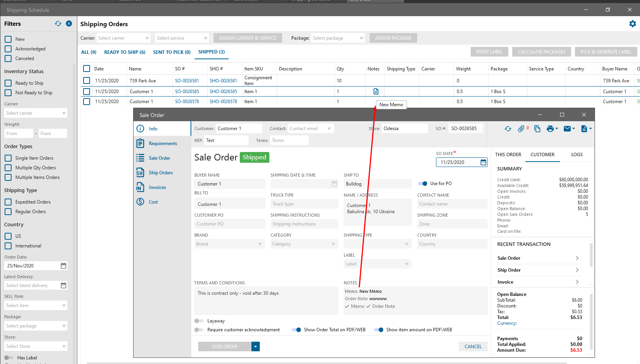The height and width of the screenshot is (364, 640).
Task: Expand the Void Order split-button arrow
Action: click(256, 347)
